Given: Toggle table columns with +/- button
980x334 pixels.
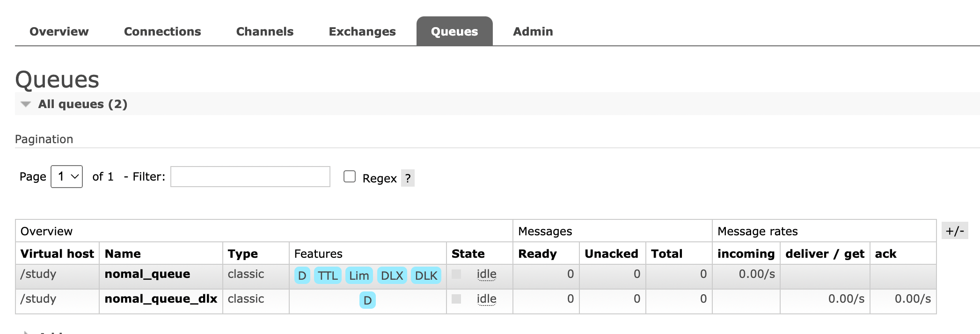Looking at the screenshot, I should coord(954,231).
